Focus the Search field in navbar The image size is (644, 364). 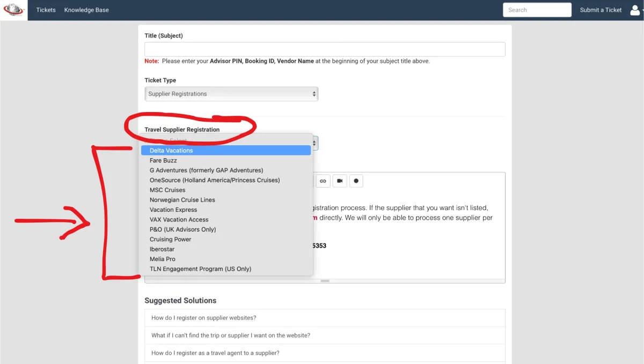(537, 10)
